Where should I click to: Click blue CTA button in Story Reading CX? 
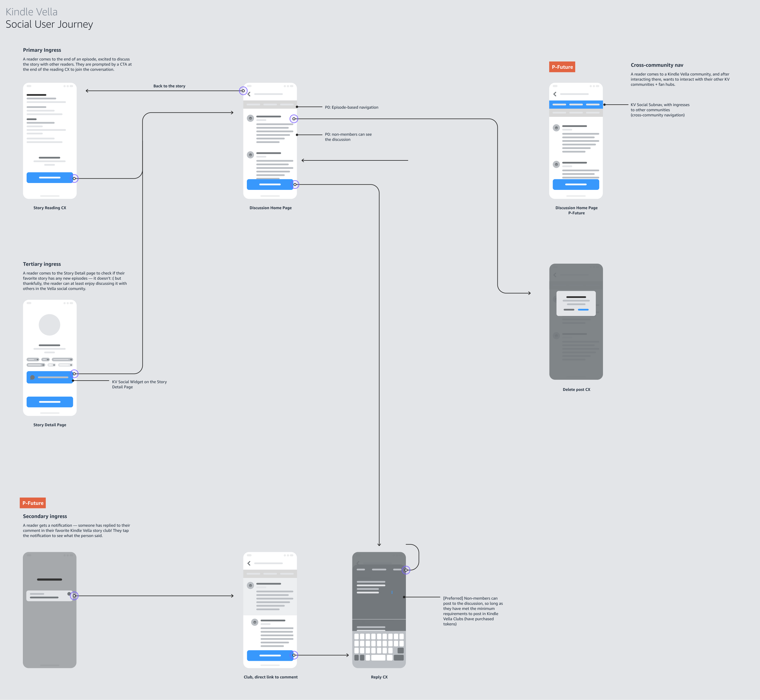[50, 178]
